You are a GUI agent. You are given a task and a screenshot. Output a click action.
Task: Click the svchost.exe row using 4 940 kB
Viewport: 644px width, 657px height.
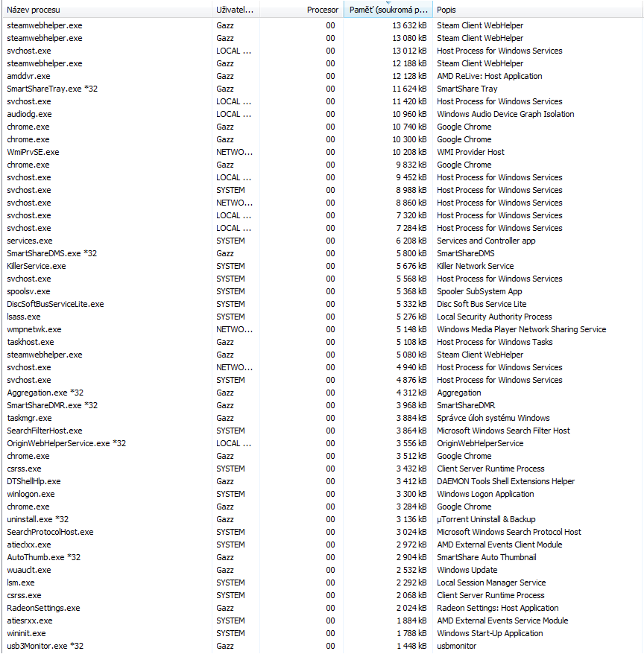pyautogui.click(x=323, y=367)
